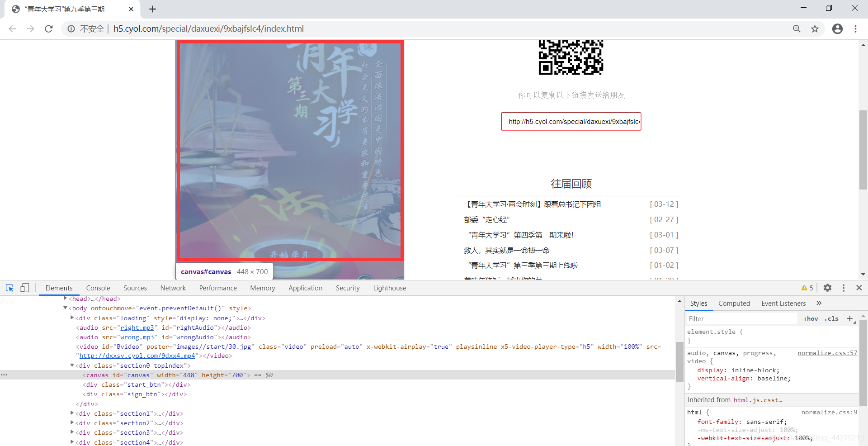The height and width of the screenshot is (446, 868).
Task: Open the Chrome three-dot menu
Action: click(855, 28)
